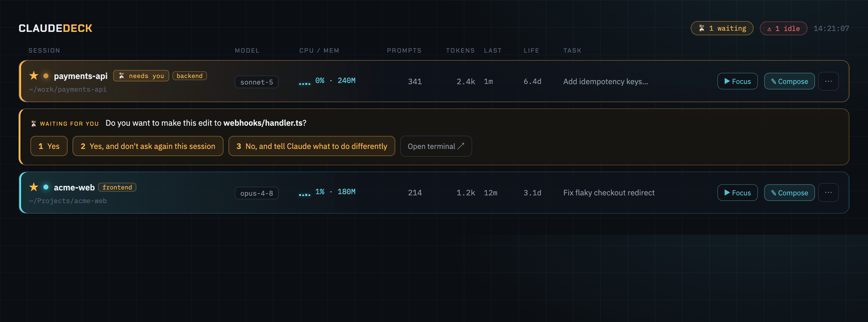This screenshot has width=868, height=322.
Task: Sort by the SESSION column header
Action: pos(44,50)
